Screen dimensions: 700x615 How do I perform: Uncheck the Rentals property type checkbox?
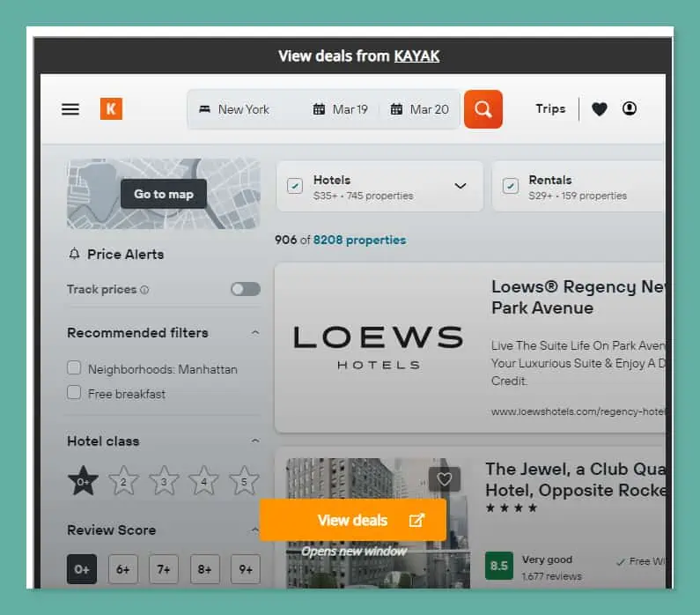pos(511,186)
